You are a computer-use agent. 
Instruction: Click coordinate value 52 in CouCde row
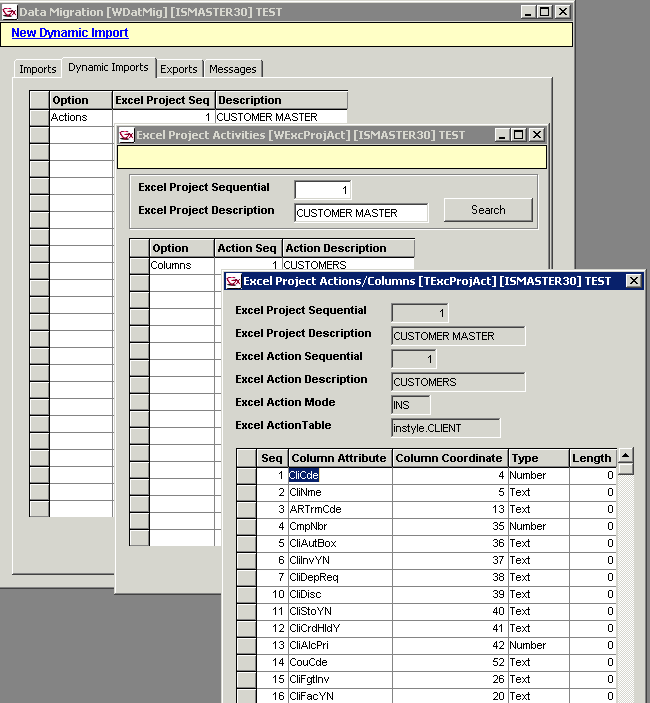point(450,663)
